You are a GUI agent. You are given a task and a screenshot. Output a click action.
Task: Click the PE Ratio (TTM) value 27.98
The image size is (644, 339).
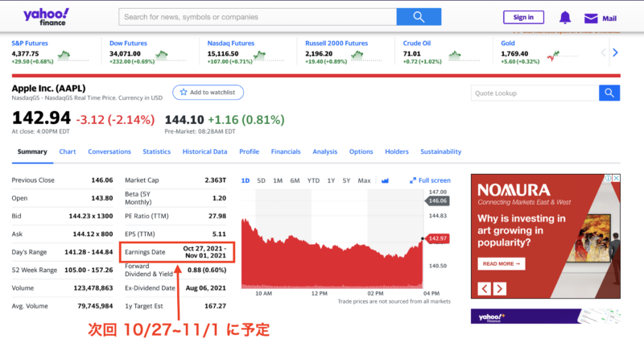pos(217,216)
